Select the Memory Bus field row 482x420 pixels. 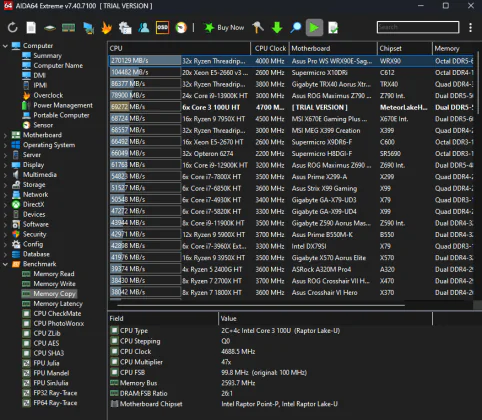(270, 383)
